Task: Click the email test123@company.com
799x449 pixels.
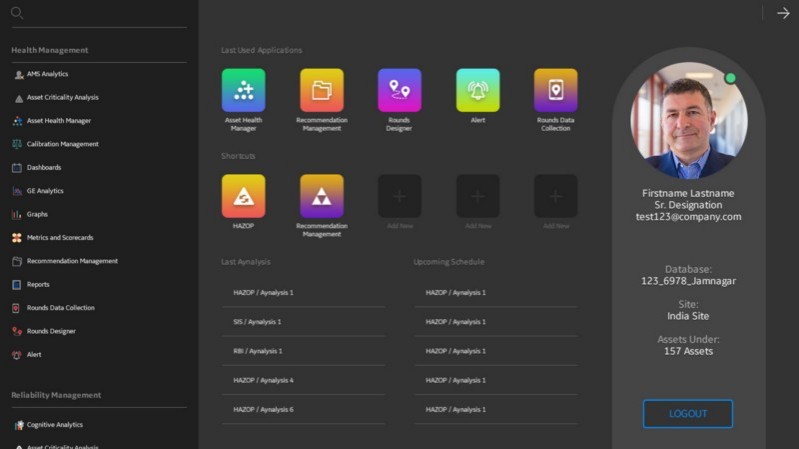Action: click(688, 217)
